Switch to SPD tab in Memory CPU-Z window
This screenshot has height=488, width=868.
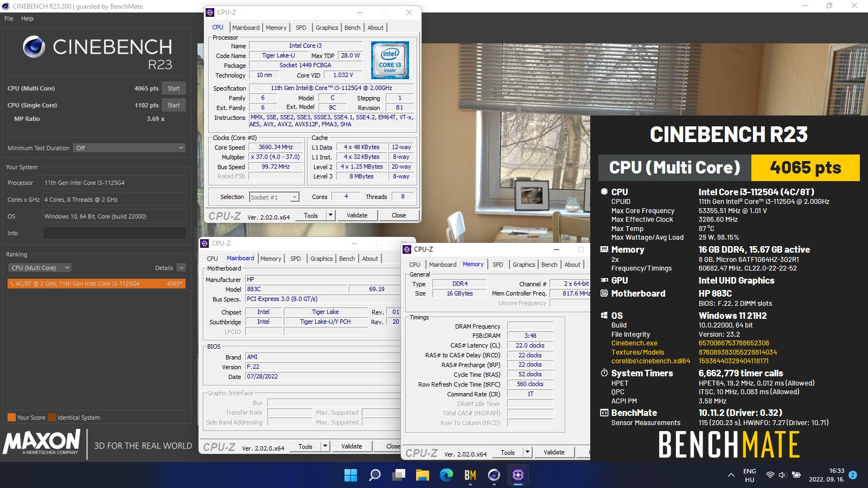(498, 265)
